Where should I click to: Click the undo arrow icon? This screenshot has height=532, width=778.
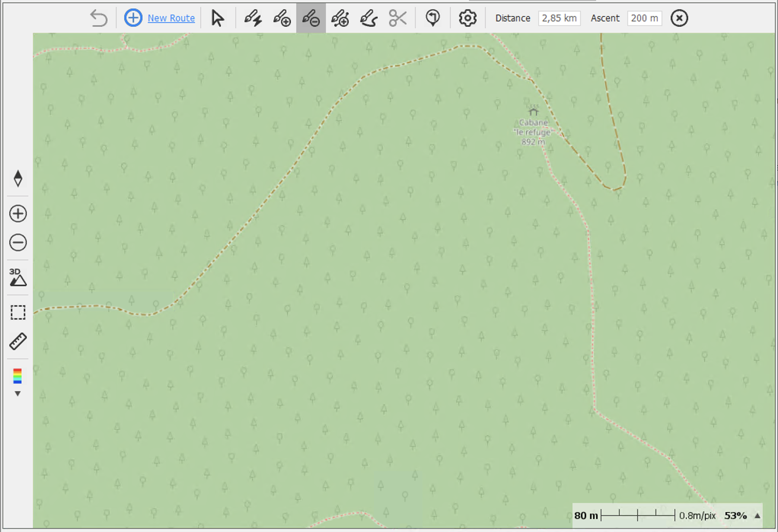99,18
